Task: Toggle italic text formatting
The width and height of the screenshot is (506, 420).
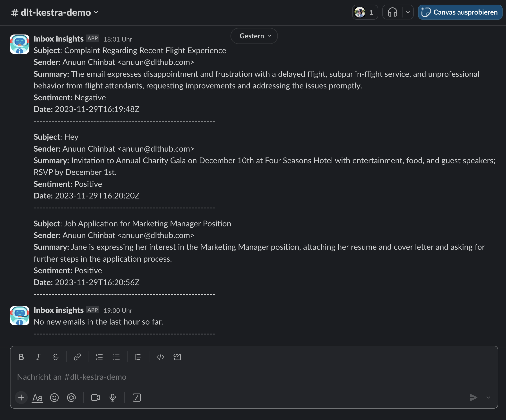Action: (38, 357)
